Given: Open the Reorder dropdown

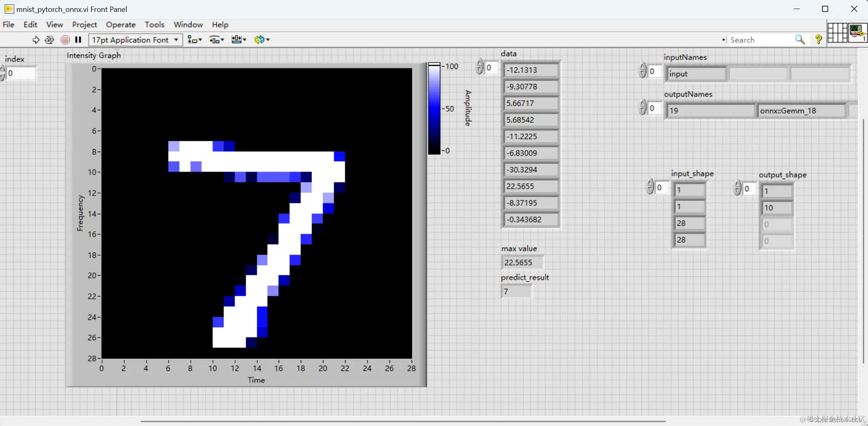Looking at the screenshot, I should (261, 40).
